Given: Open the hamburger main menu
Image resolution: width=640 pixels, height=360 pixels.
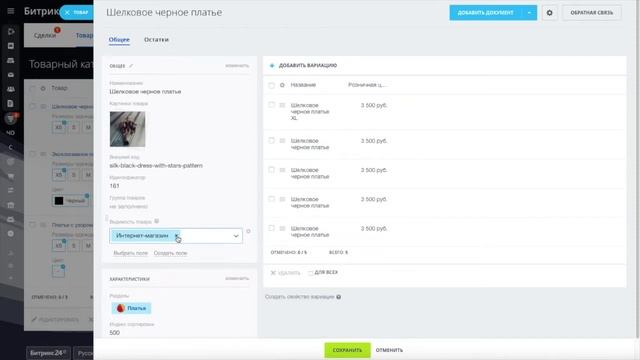Looking at the screenshot, I should coord(11,11).
